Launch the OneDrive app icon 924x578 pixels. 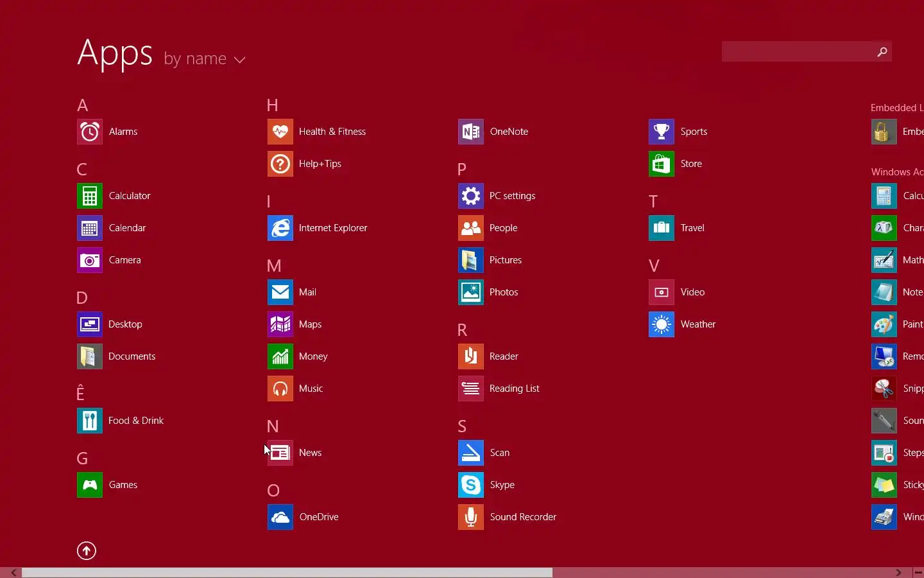(280, 517)
